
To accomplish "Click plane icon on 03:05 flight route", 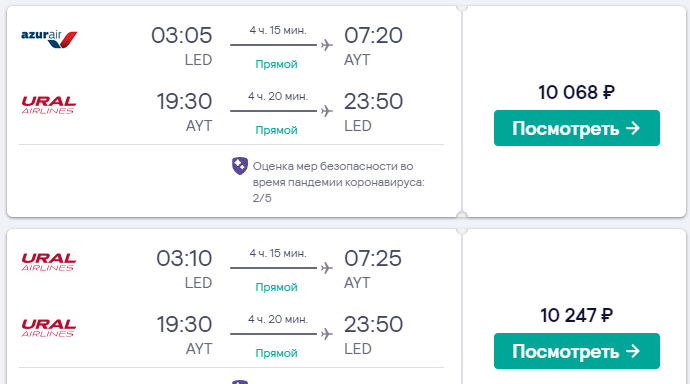I will [327, 45].
